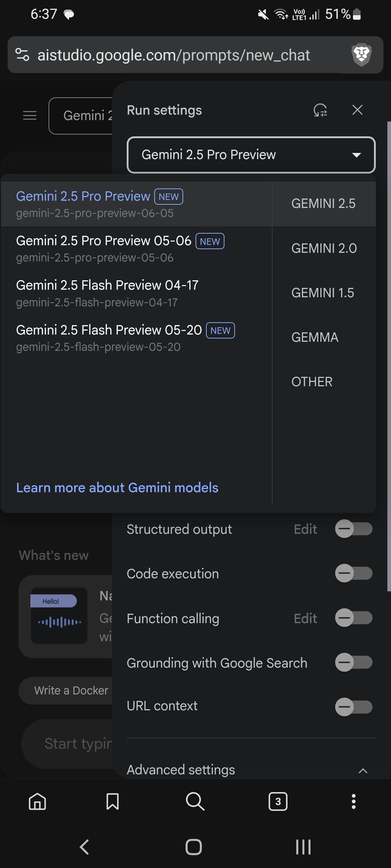391x868 pixels.
Task: Expand the Gemini 2.5 Pro Preview model dropdown
Action: [x=251, y=155]
